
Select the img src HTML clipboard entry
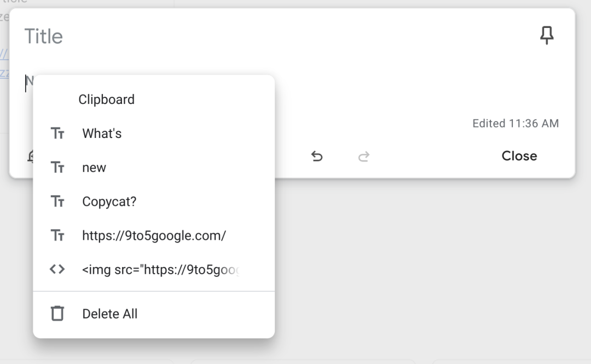coord(154,269)
